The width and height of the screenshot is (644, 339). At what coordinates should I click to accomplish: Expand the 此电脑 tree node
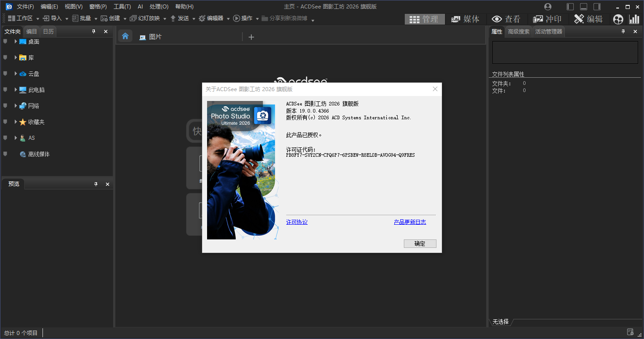pos(16,90)
